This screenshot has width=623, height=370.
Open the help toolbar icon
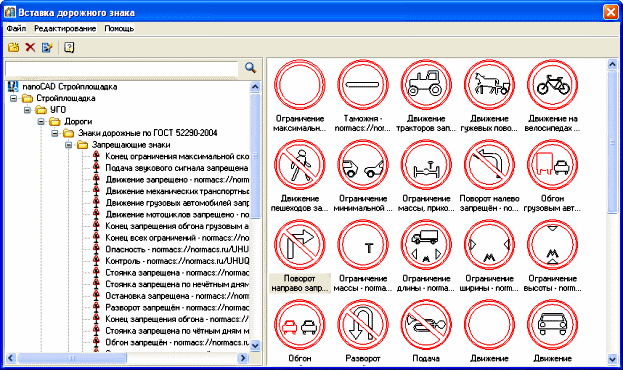69,47
